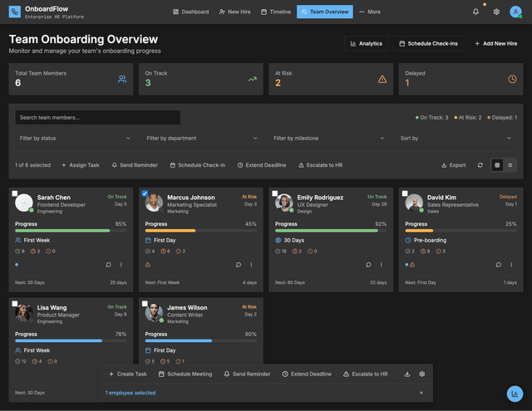Open settings from the top gear icon

(x=496, y=12)
